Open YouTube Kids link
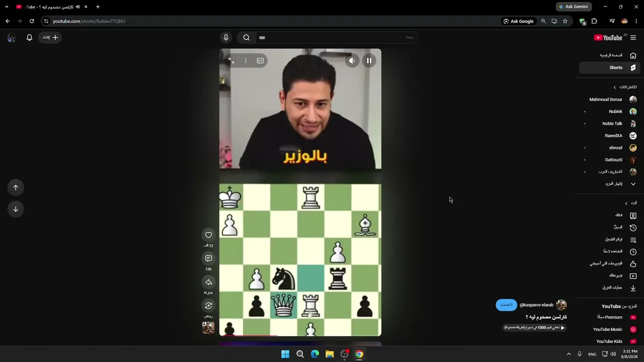 click(x=609, y=341)
